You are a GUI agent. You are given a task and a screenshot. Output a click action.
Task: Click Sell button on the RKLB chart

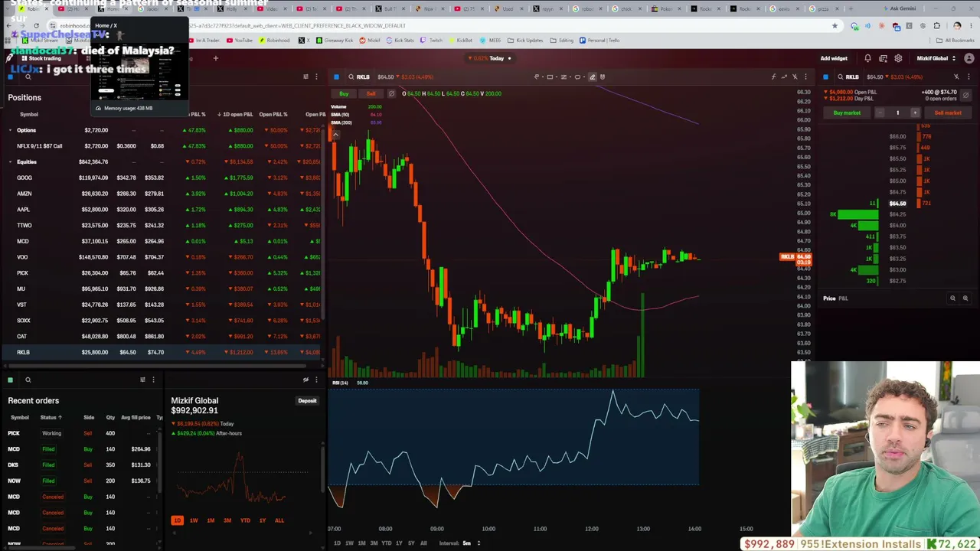[x=371, y=93]
